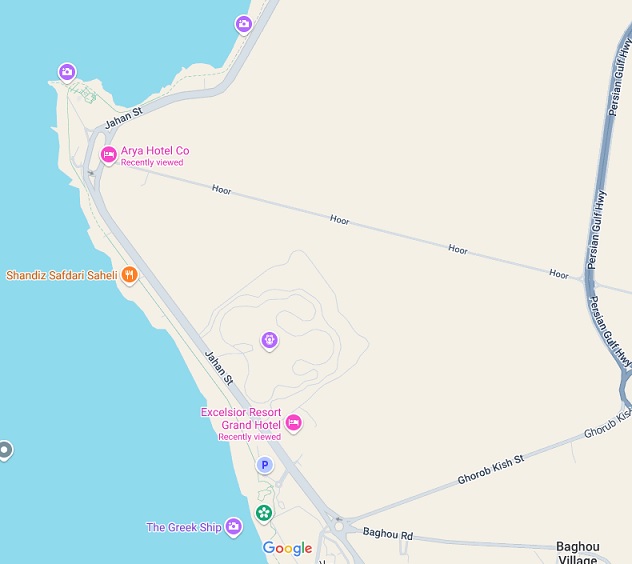Screen dimensions: 632x564
Task: Click the purple camera pin at peninsula tip
Action: [x=67, y=73]
